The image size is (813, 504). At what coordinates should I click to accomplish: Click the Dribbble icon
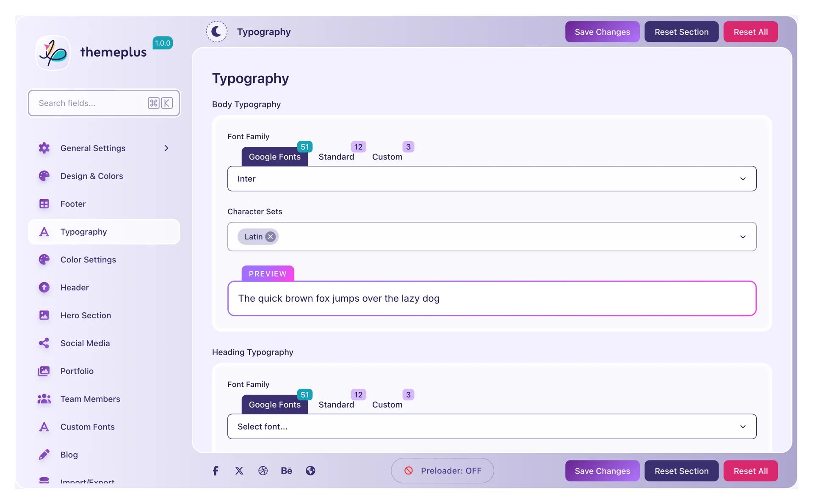click(263, 471)
